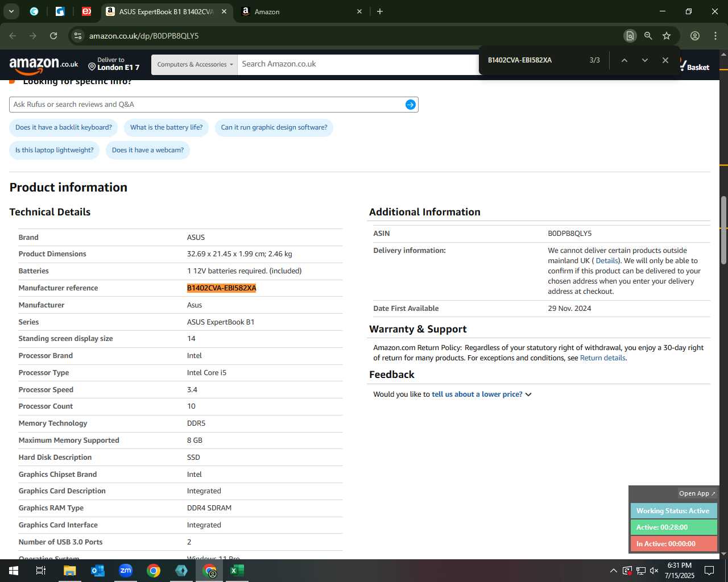Go to previous find match
This screenshot has width=728, height=582.
coord(624,60)
